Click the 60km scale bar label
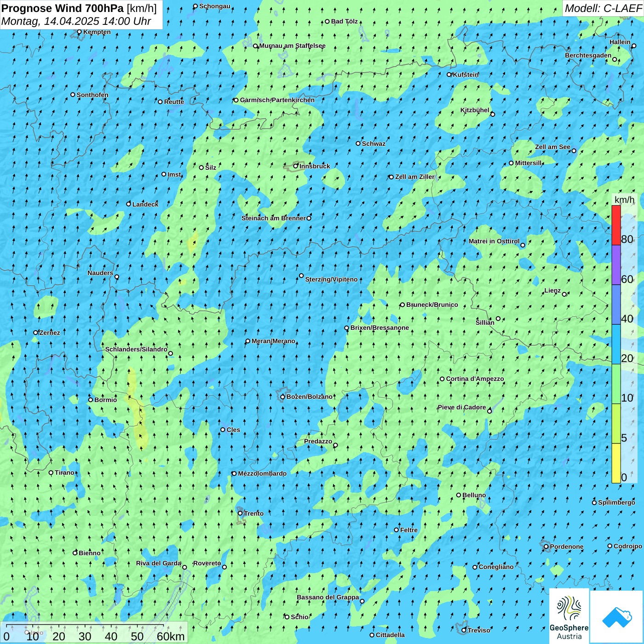Viewport: 644px width, 644px height. click(171, 636)
